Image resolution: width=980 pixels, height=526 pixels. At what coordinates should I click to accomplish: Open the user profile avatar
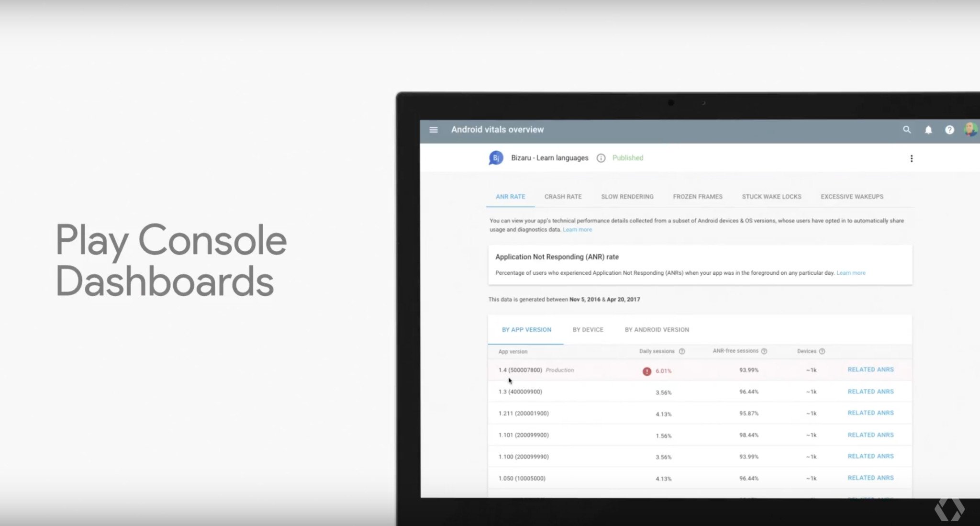(x=970, y=129)
